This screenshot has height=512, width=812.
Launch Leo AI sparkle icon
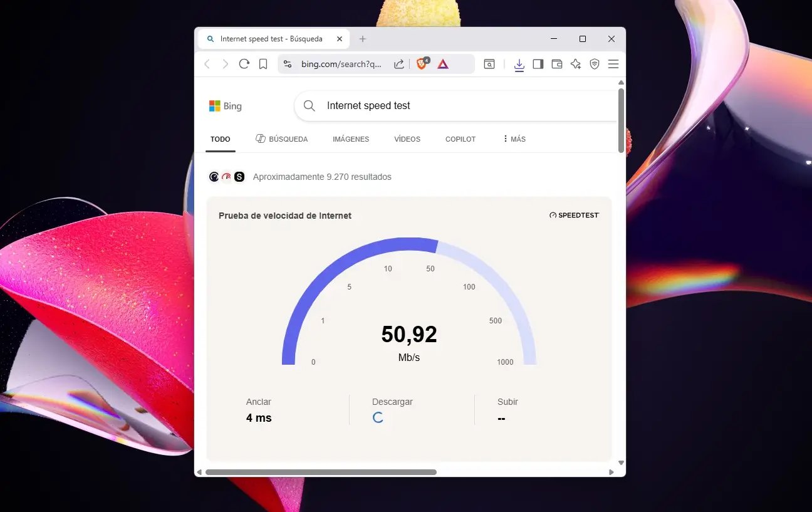[576, 64]
